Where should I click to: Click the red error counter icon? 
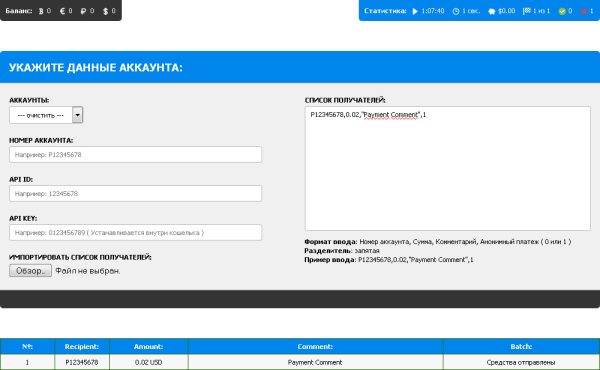click(x=584, y=11)
